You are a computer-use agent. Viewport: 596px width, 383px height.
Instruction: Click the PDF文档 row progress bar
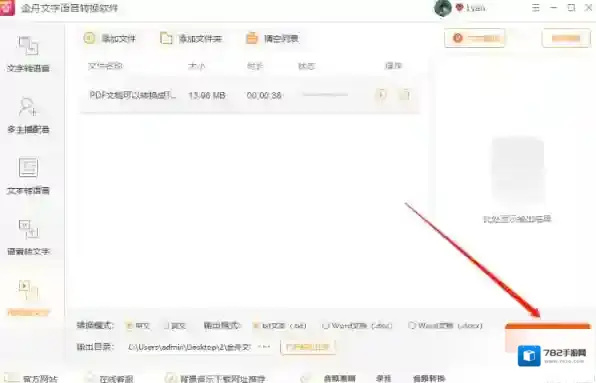(x=325, y=95)
